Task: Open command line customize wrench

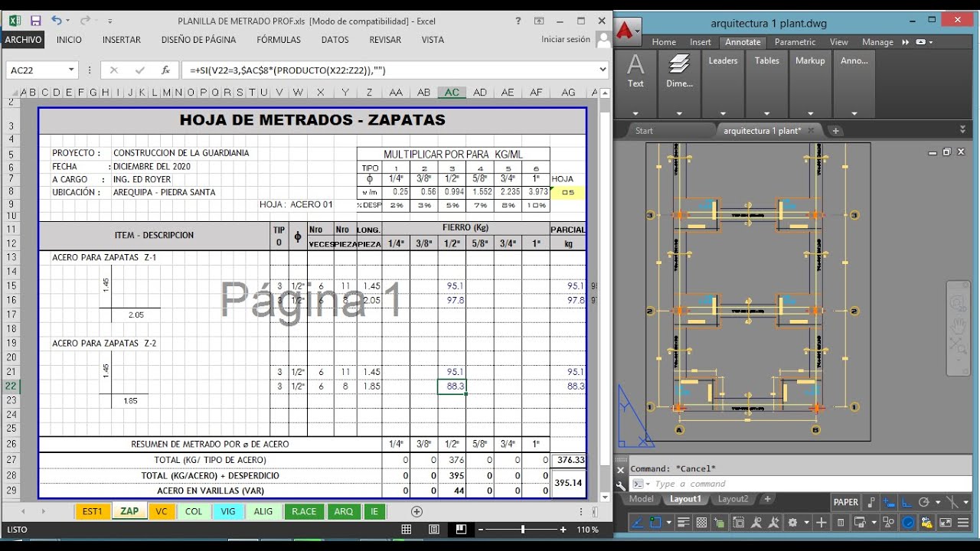Action: point(621,484)
